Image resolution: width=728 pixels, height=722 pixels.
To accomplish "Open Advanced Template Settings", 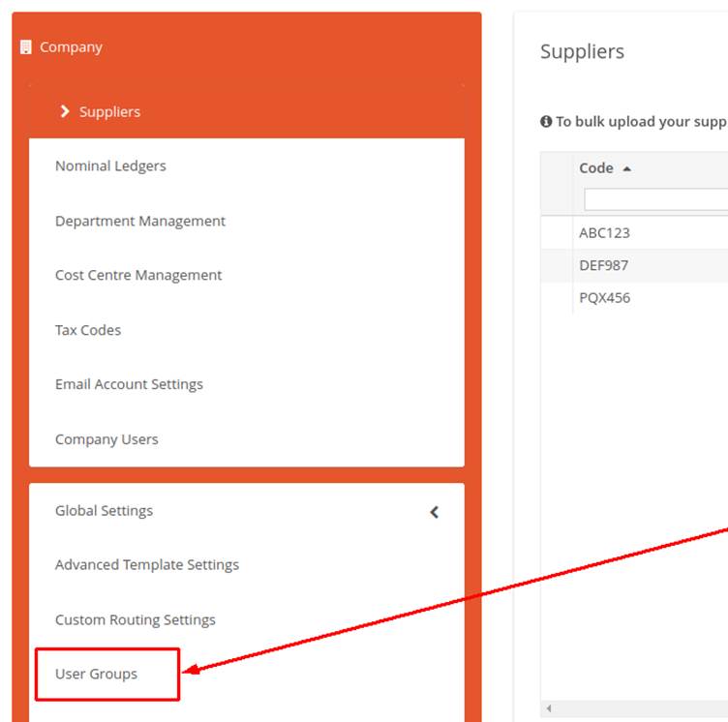I will click(147, 564).
